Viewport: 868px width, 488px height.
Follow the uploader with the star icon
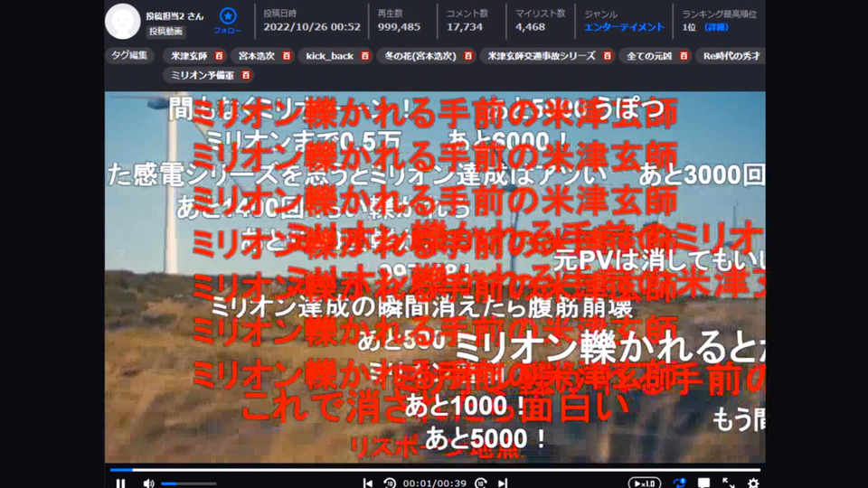coord(228,21)
